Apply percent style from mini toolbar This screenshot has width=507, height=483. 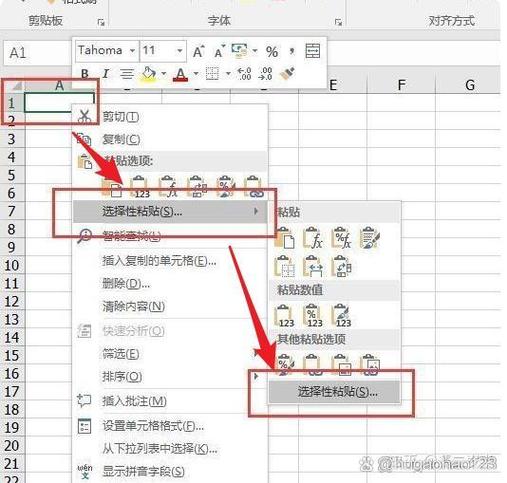click(272, 52)
